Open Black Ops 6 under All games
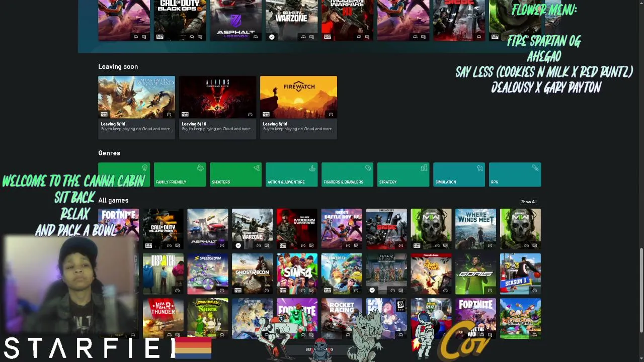The width and height of the screenshot is (644, 362). click(163, 229)
